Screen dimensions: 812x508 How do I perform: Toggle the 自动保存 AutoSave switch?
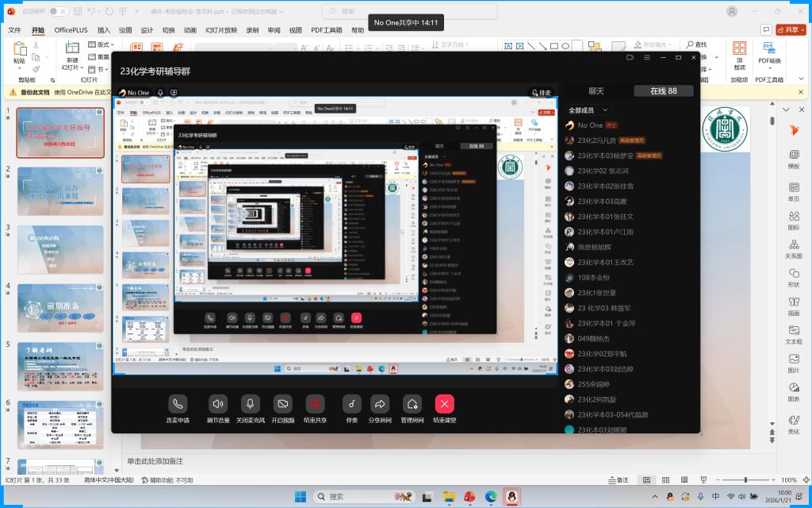pos(58,11)
